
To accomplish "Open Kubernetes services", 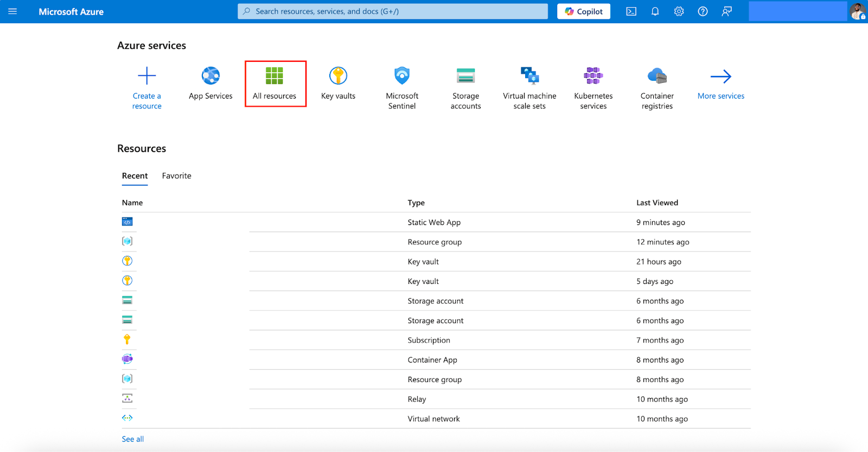I will click(x=593, y=88).
